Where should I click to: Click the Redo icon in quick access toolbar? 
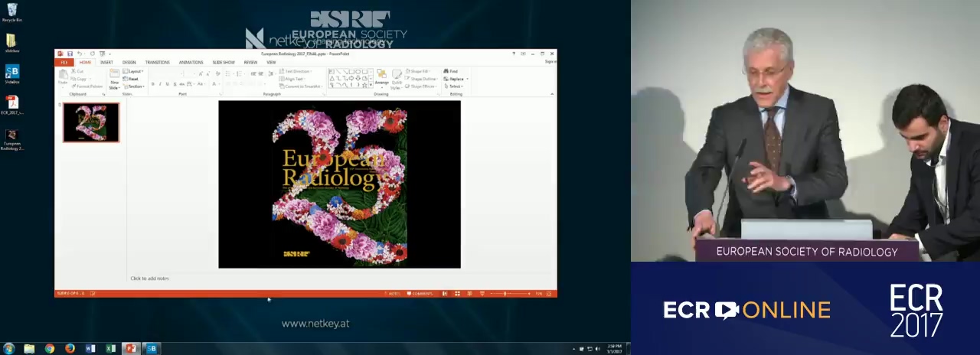click(93, 54)
